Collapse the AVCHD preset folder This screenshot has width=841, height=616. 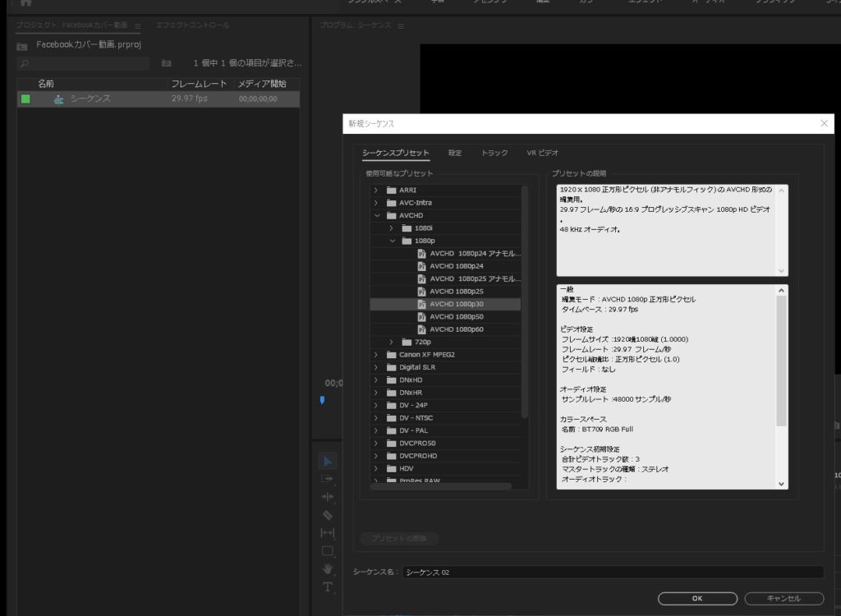click(x=376, y=215)
